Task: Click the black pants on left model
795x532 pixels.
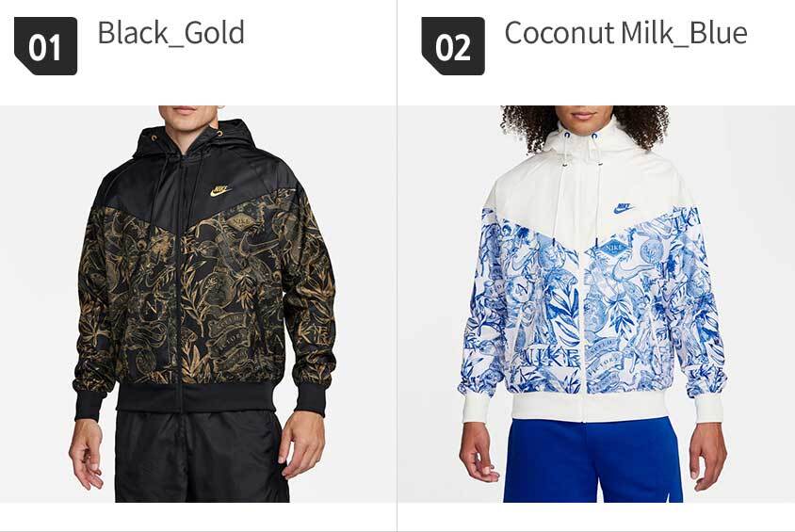Action: (201, 456)
